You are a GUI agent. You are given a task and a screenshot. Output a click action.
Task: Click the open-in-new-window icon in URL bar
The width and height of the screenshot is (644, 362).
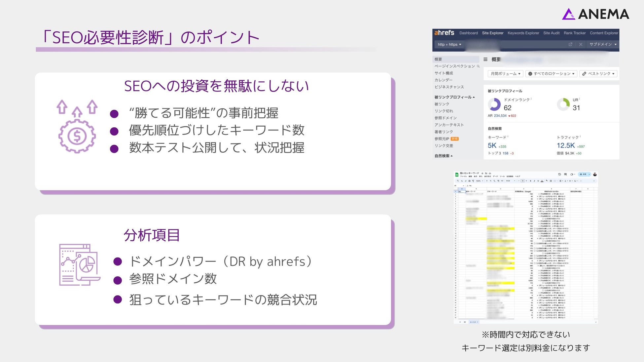pyautogui.click(x=570, y=44)
